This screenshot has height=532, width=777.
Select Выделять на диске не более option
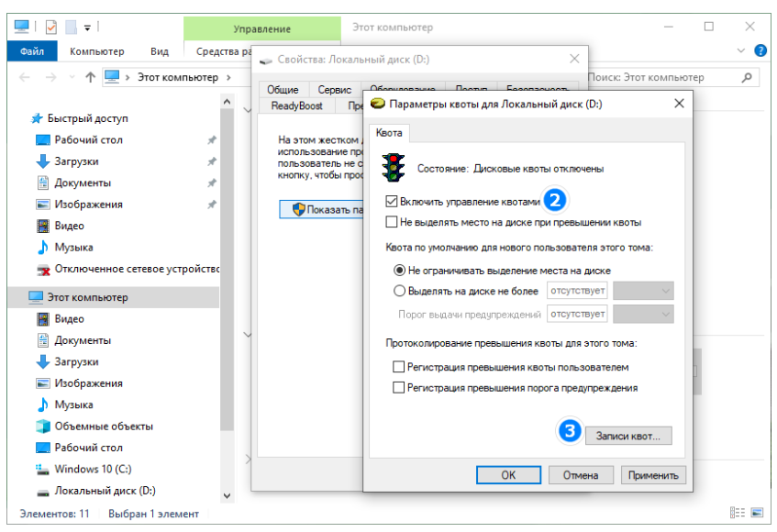click(x=399, y=291)
